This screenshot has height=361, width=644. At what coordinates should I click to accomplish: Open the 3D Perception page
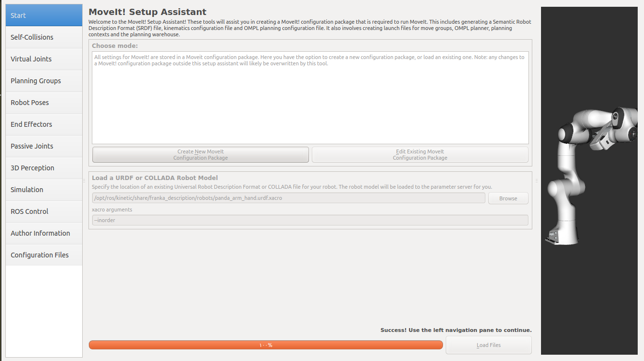coord(44,168)
